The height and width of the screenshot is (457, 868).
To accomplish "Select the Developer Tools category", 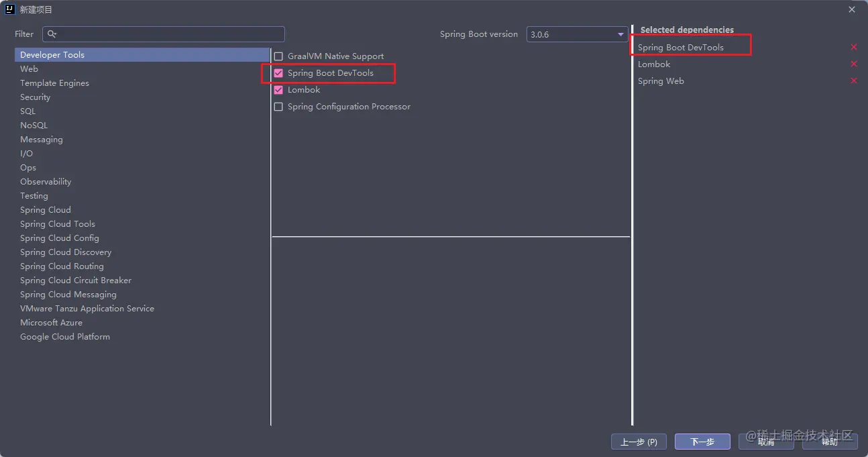I will click(142, 55).
